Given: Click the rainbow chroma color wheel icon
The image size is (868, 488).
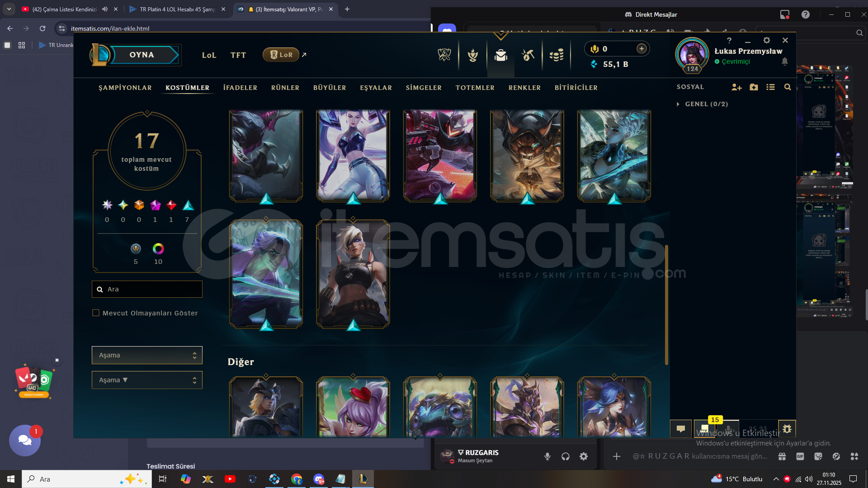Looking at the screenshot, I should pos(158,249).
